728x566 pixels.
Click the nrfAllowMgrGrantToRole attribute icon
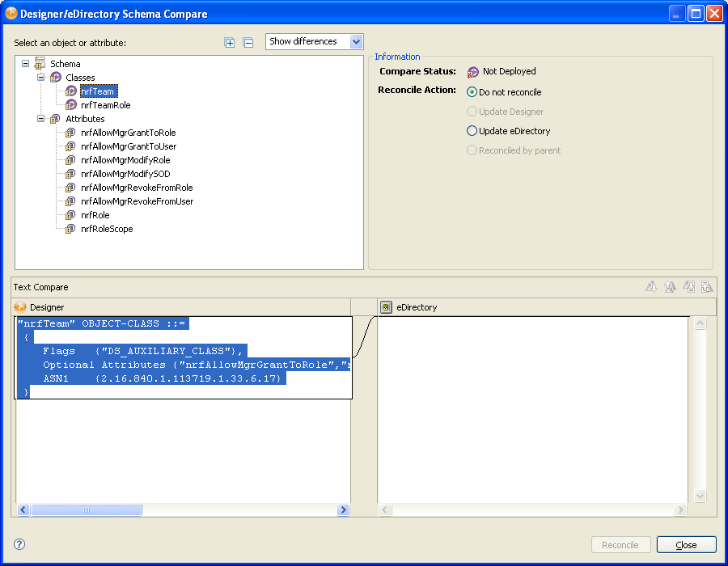(70, 133)
